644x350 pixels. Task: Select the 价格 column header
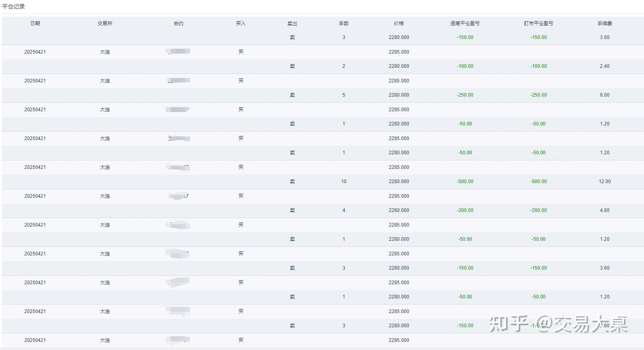(399, 24)
